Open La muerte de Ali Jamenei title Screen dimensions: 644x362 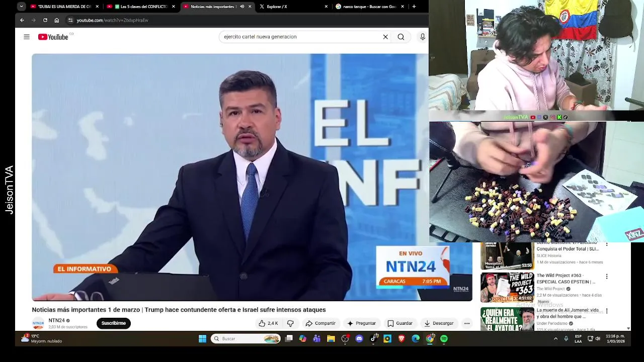568,313
